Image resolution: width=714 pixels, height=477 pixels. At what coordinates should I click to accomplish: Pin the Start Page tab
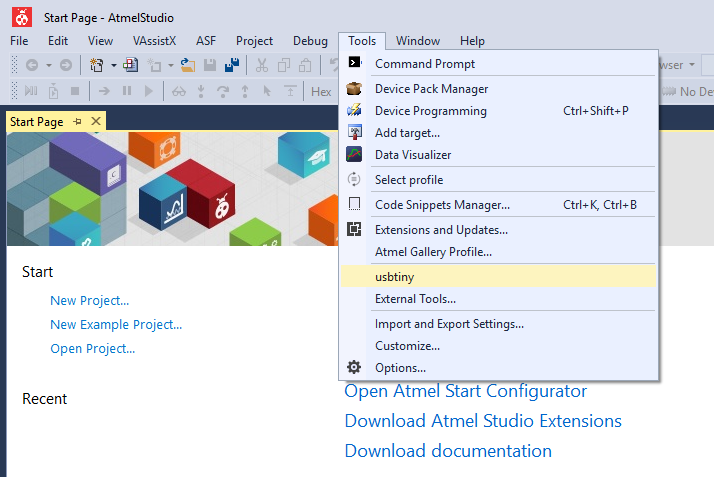[x=77, y=122]
